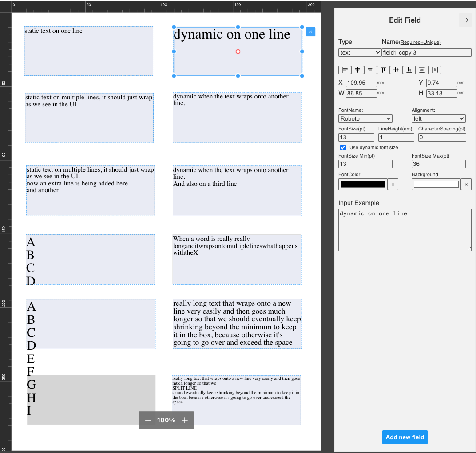Image resolution: width=476 pixels, height=453 pixels.
Task: Clear the FontColor with its x button
Action: pos(393,184)
